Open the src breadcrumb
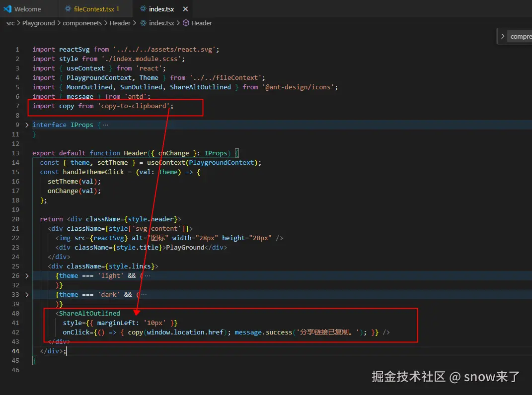The image size is (532, 395). tap(10, 23)
